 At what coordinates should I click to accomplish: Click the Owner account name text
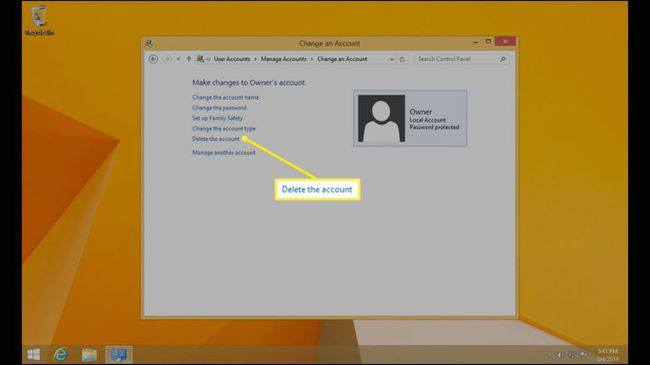click(x=420, y=112)
